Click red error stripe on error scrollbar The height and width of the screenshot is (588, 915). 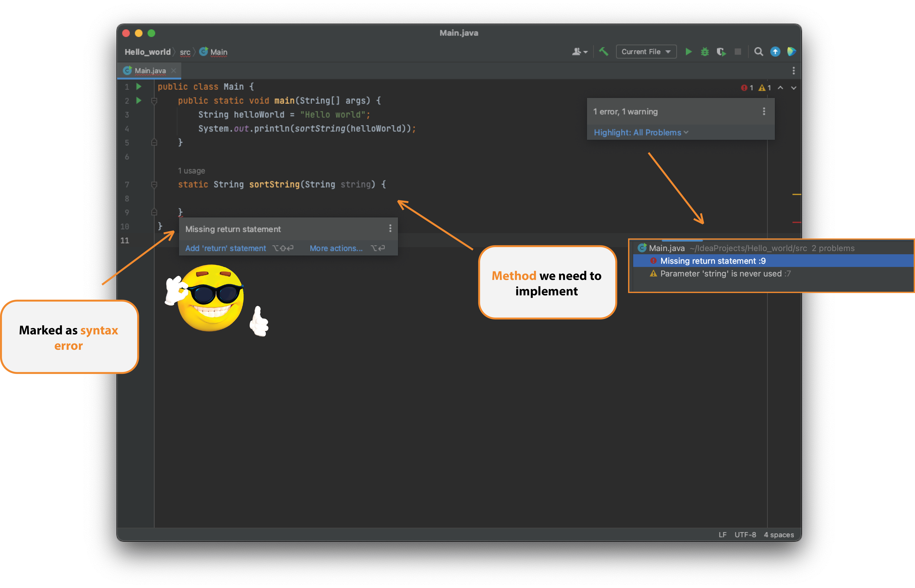click(796, 222)
